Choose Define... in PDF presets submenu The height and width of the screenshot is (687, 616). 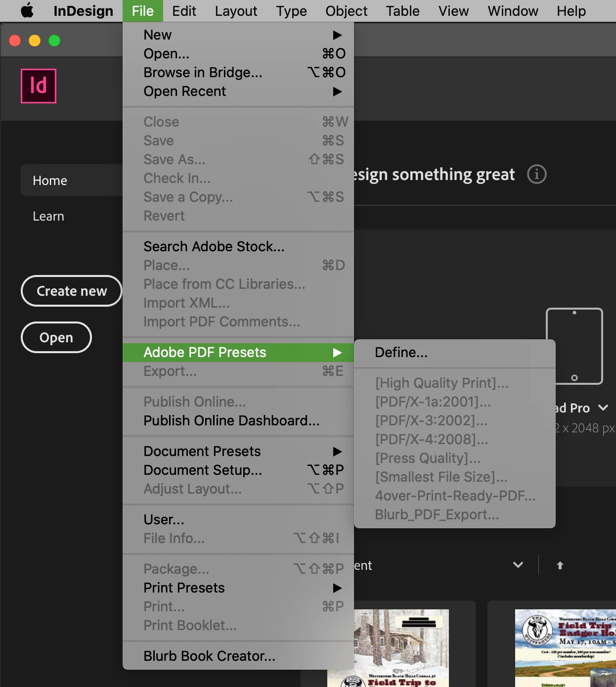455,352
